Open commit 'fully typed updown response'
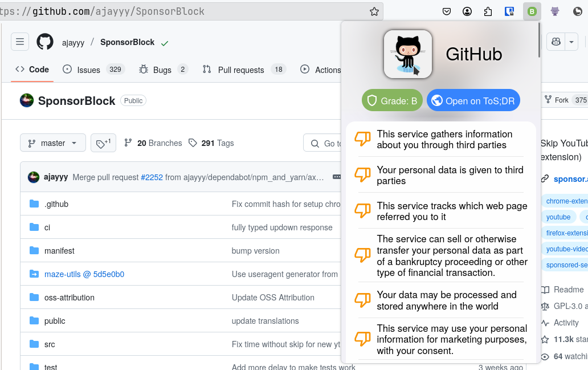This screenshot has height=370, width=588. click(282, 227)
